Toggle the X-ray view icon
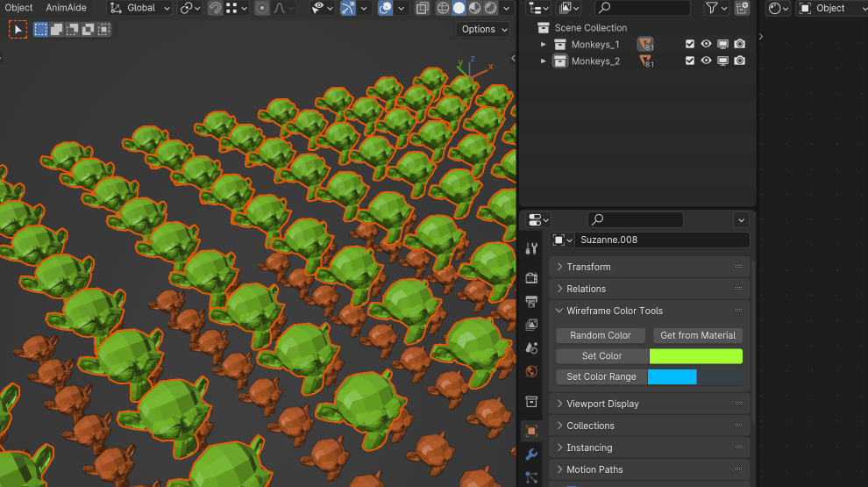The width and height of the screenshot is (868, 487). [x=422, y=8]
